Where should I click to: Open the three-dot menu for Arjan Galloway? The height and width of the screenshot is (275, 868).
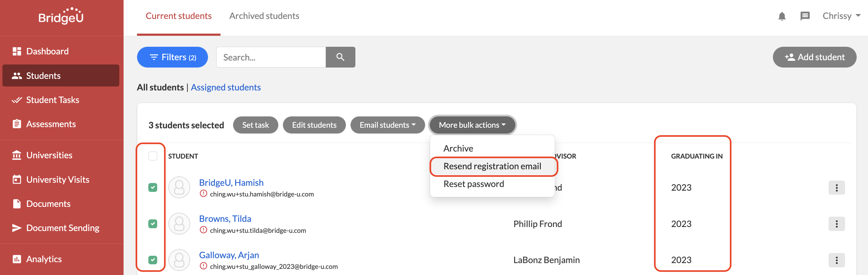pyautogui.click(x=836, y=260)
